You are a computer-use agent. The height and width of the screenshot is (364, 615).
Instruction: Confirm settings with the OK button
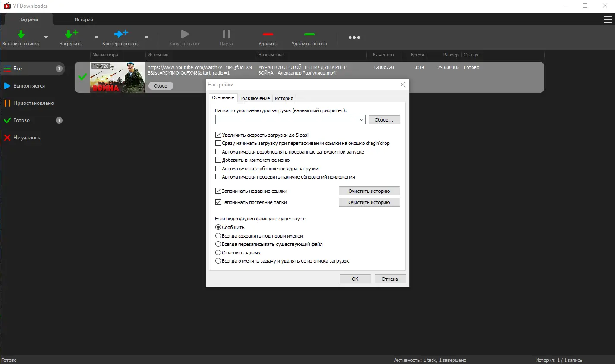point(355,279)
